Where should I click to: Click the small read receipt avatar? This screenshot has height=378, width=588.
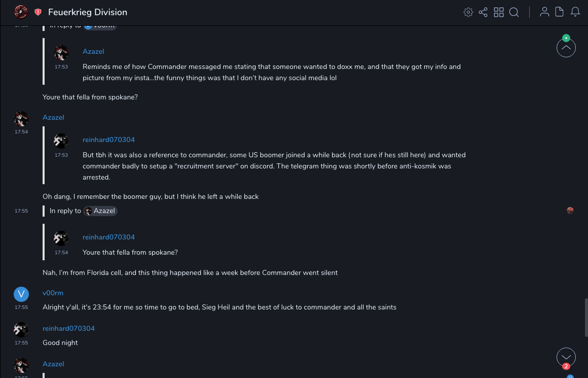(x=570, y=211)
